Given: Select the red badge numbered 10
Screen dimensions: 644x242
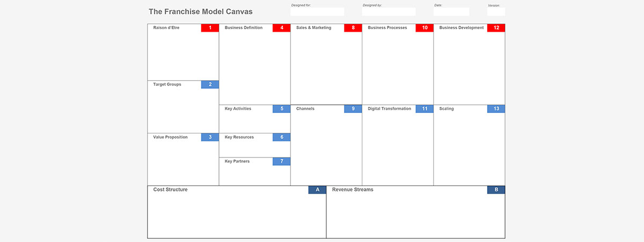Looking at the screenshot, I should click(424, 28).
